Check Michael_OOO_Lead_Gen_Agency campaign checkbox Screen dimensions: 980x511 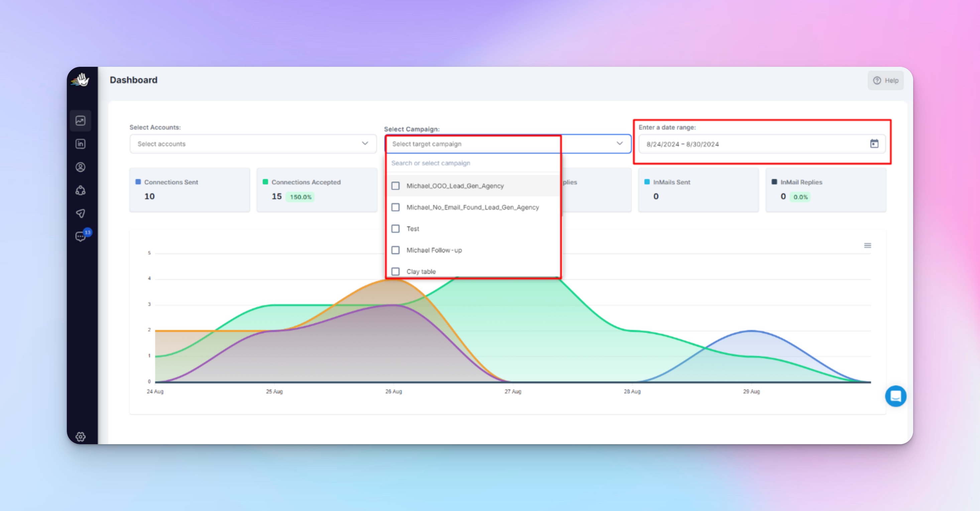coord(396,186)
